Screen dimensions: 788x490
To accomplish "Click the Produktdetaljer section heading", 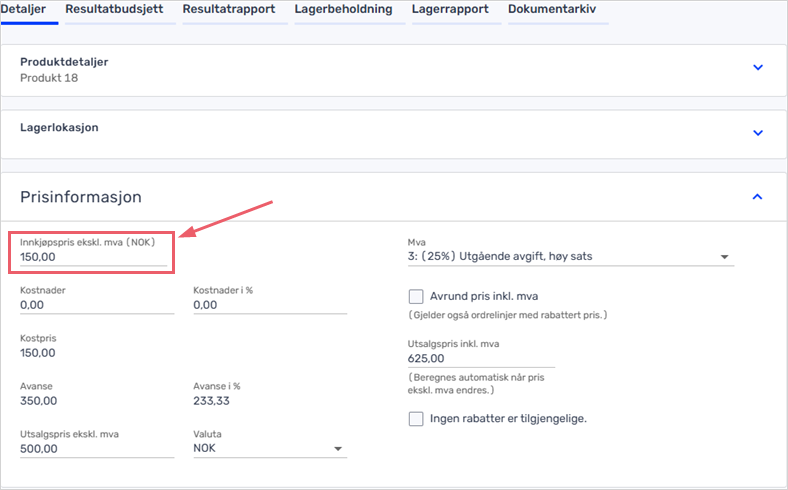I will [64, 62].
